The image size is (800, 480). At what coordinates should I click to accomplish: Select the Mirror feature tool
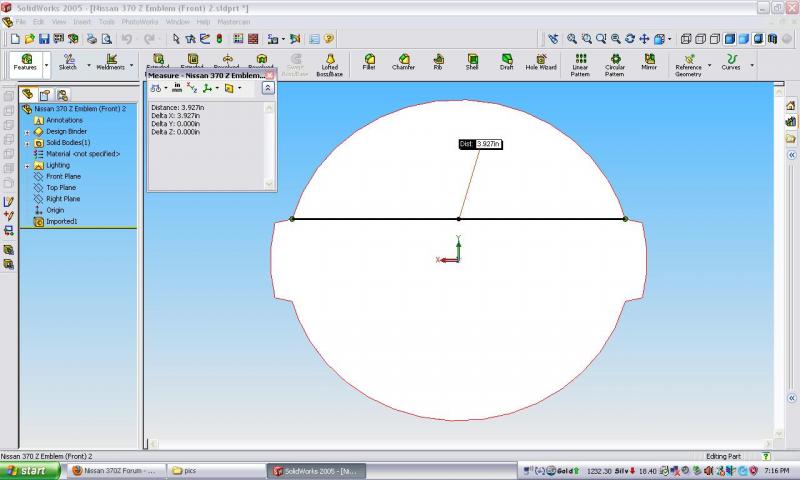(x=649, y=62)
